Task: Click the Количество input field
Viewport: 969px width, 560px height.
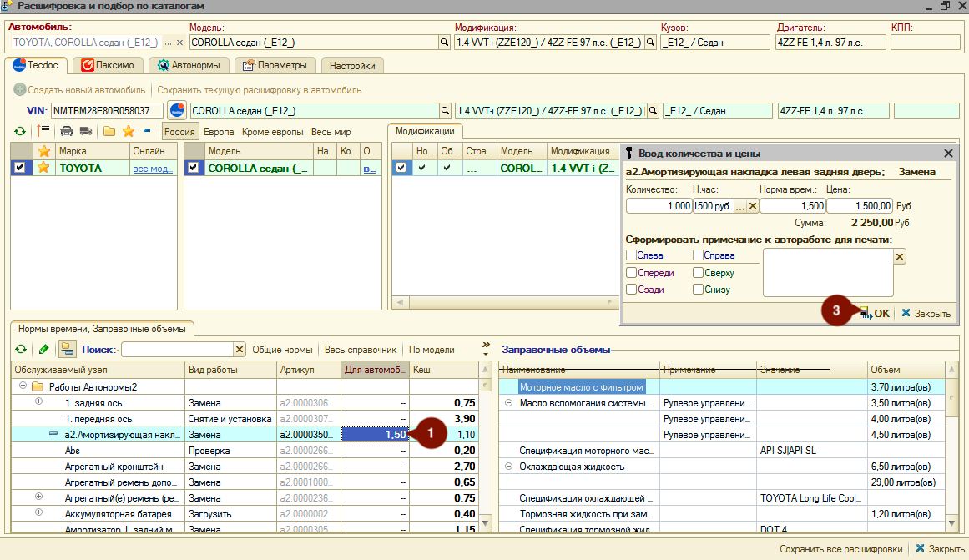Action: (x=659, y=206)
